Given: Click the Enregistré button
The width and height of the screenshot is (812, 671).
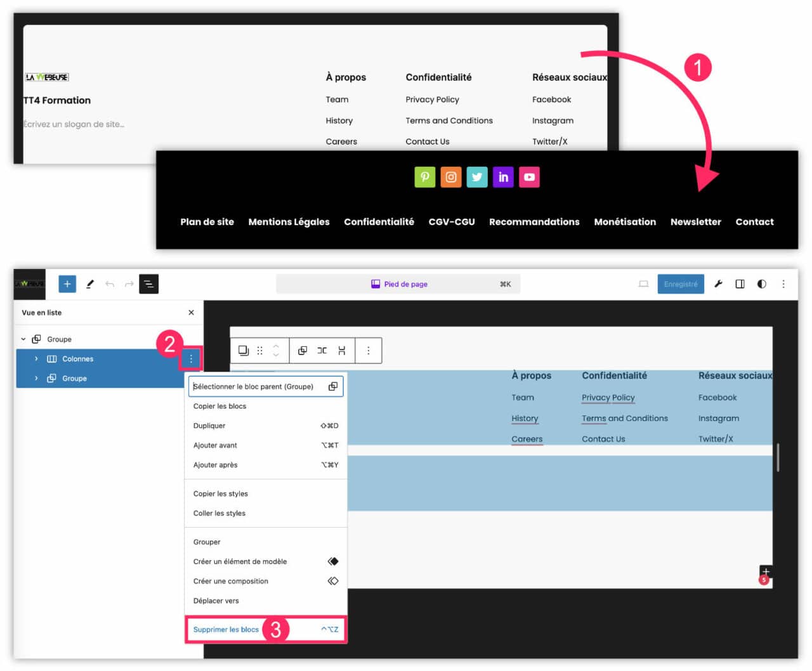Looking at the screenshot, I should pyautogui.click(x=681, y=283).
